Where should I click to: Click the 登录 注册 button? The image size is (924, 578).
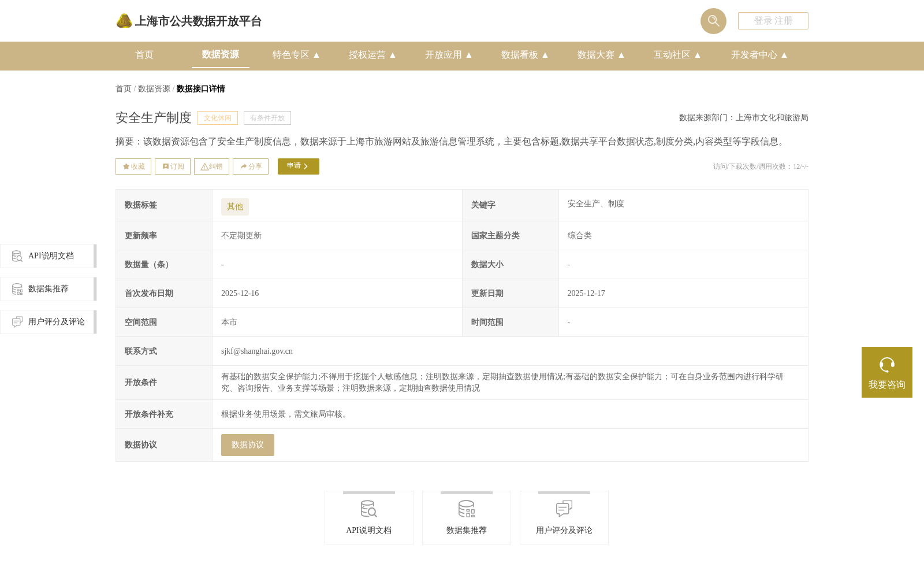coord(773,21)
